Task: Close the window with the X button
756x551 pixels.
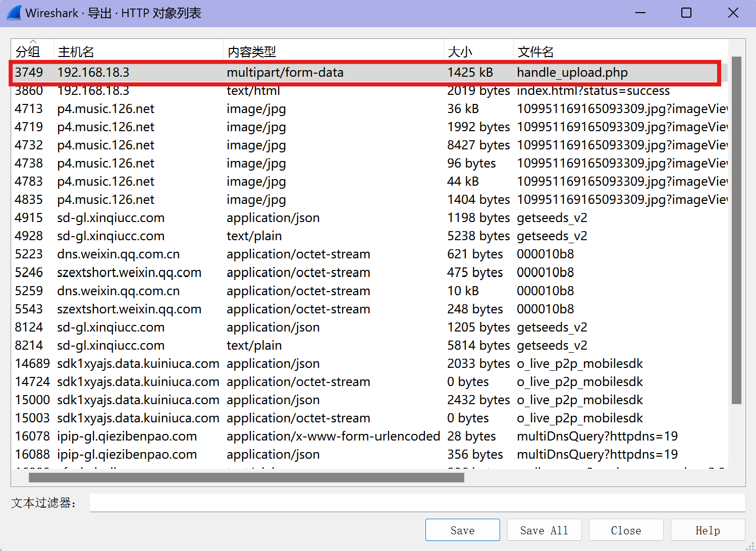Action: tap(733, 13)
